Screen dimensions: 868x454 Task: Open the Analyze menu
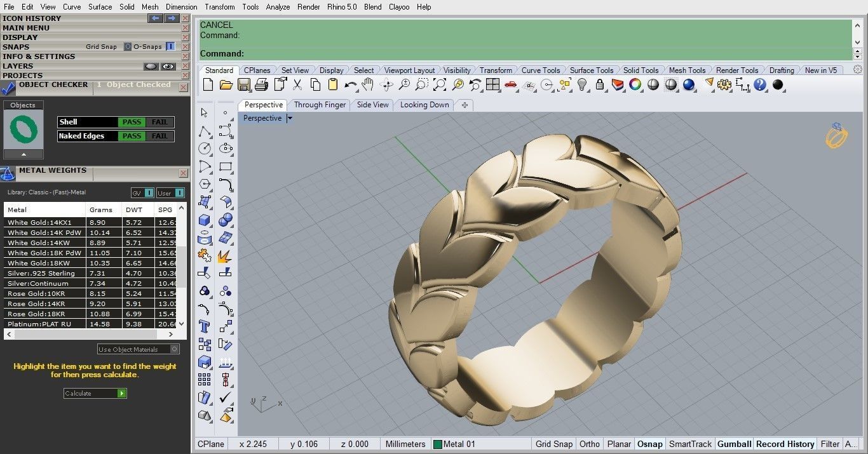(x=278, y=7)
